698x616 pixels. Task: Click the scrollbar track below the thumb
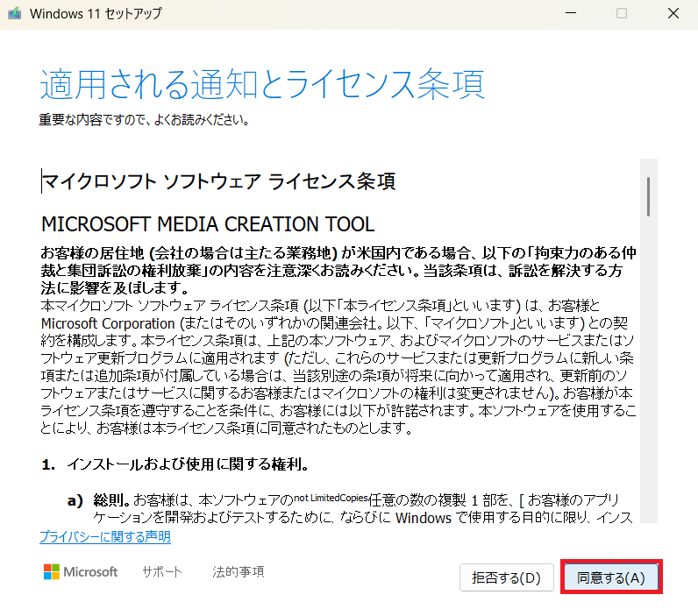click(649, 369)
